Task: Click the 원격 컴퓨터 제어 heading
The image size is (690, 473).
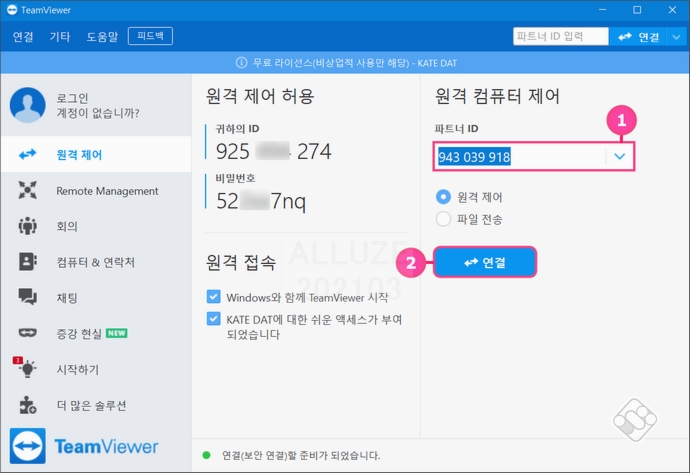Action: [x=497, y=96]
